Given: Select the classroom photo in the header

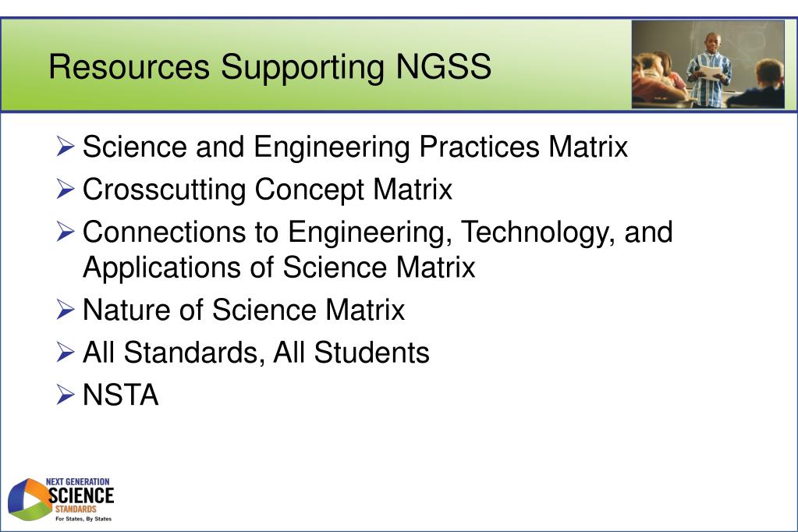Looking at the screenshot, I should click(708, 64).
